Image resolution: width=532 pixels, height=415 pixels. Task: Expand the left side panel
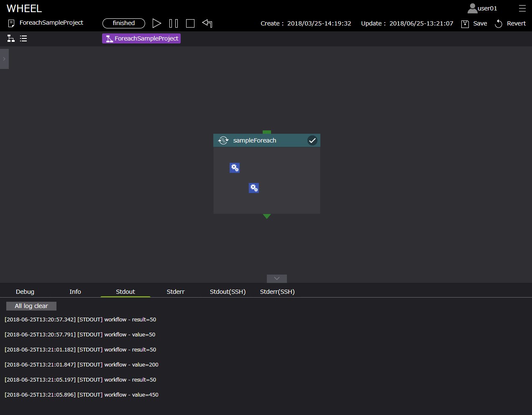pos(4,59)
